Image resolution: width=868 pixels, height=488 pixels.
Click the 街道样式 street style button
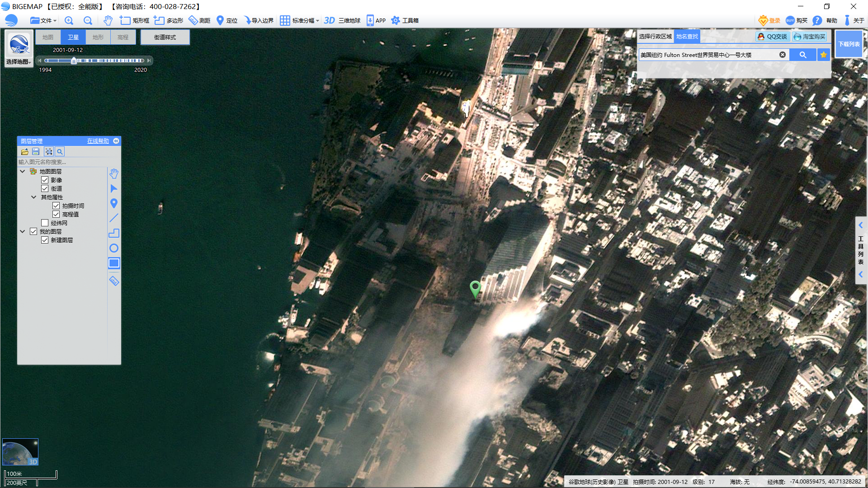click(x=165, y=37)
